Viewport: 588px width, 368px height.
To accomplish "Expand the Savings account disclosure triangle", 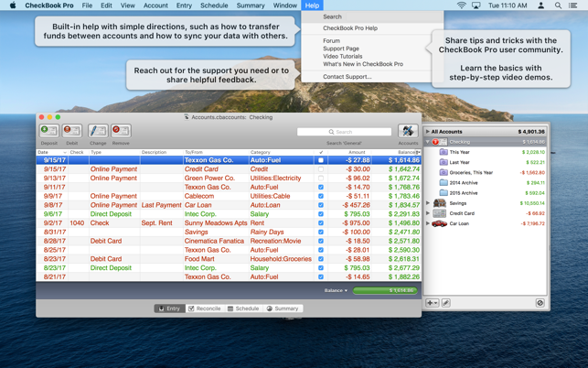I will coord(427,203).
